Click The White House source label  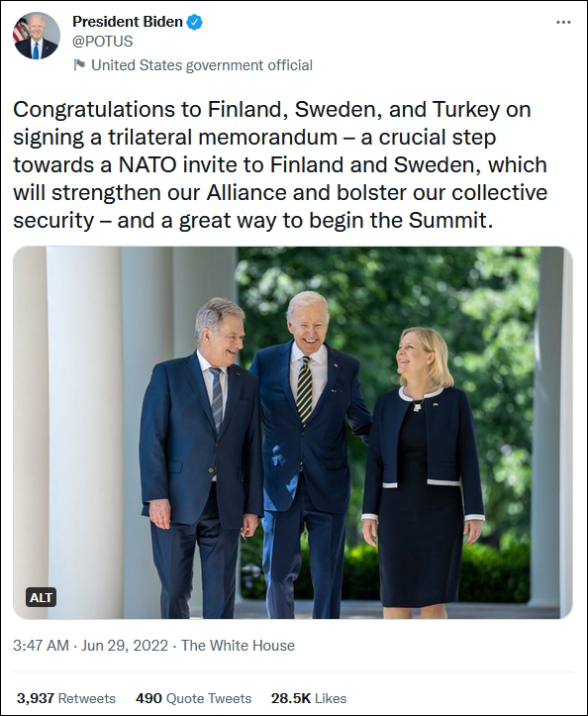pos(238,646)
